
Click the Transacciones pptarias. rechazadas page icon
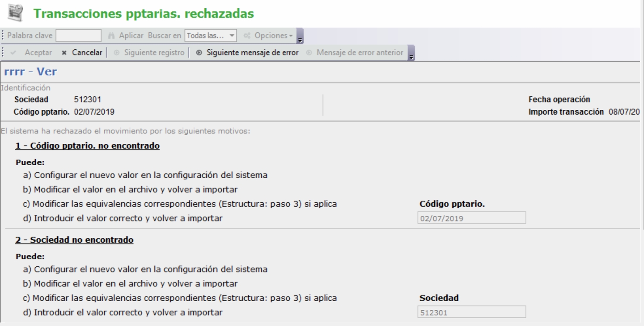coord(16,14)
